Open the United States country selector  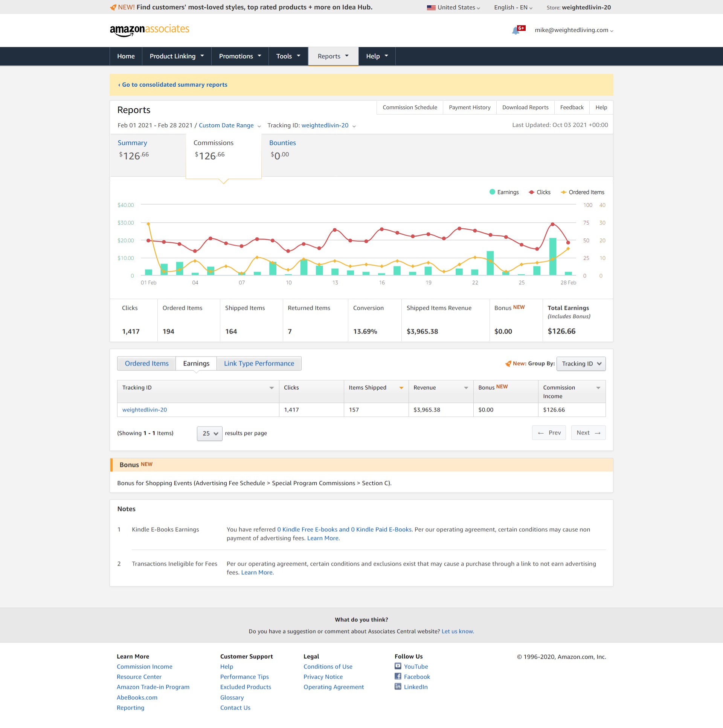(x=453, y=8)
